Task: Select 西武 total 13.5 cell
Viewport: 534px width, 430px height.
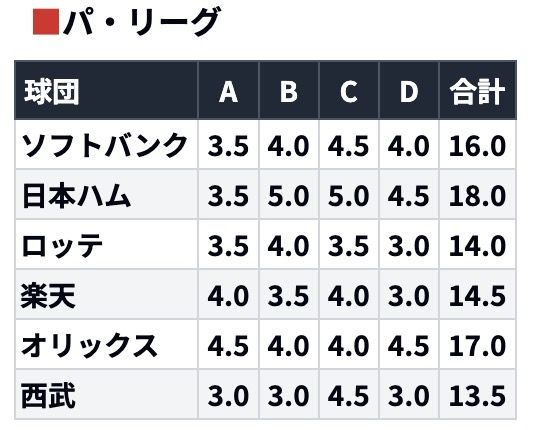Action: tap(477, 395)
